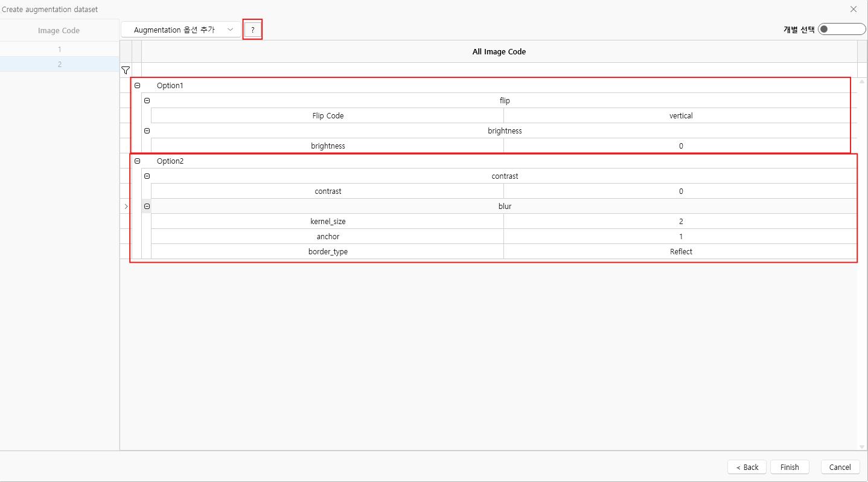Click the Finish button
The height and width of the screenshot is (482, 868).
pyautogui.click(x=789, y=467)
